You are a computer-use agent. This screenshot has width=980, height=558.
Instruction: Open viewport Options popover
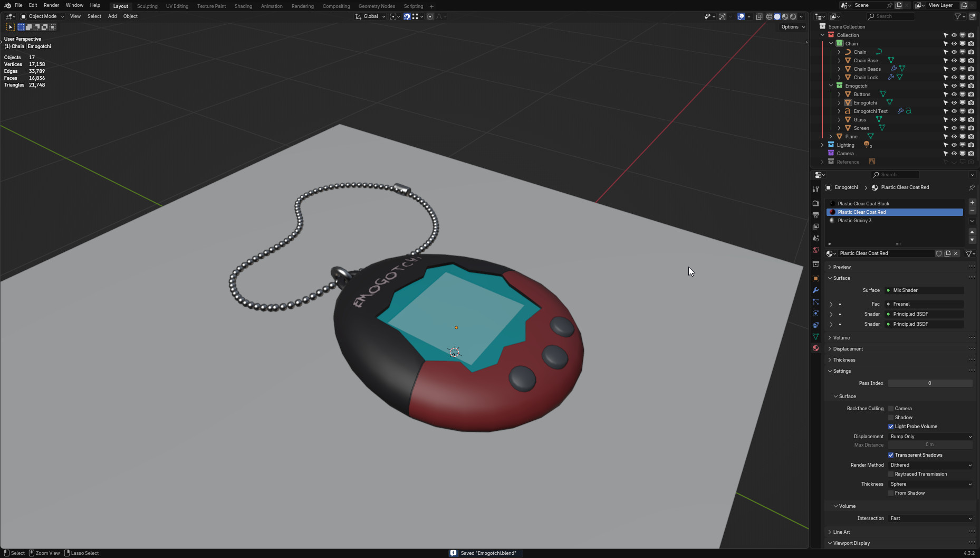(x=793, y=27)
